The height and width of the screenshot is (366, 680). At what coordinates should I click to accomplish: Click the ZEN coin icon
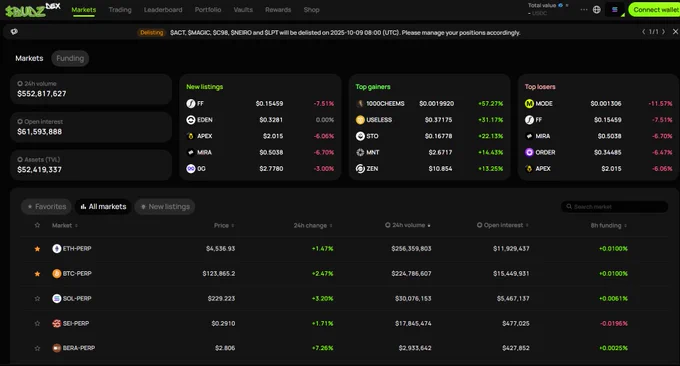(x=360, y=169)
